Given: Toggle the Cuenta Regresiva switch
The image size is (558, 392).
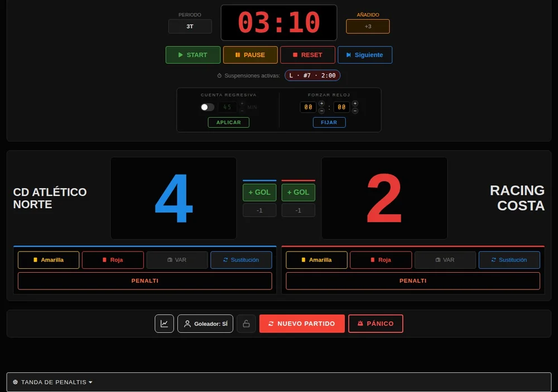Looking at the screenshot, I should pos(208,107).
